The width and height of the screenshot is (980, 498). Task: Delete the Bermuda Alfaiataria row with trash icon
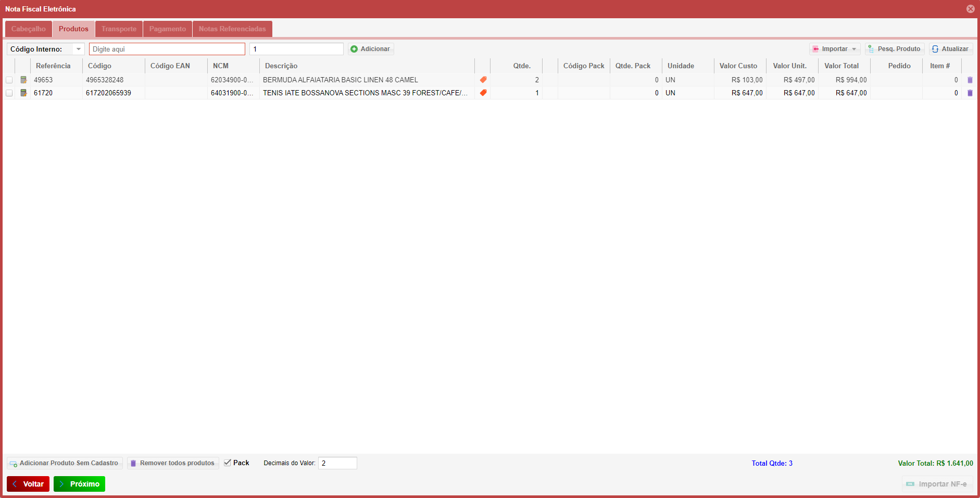point(970,80)
